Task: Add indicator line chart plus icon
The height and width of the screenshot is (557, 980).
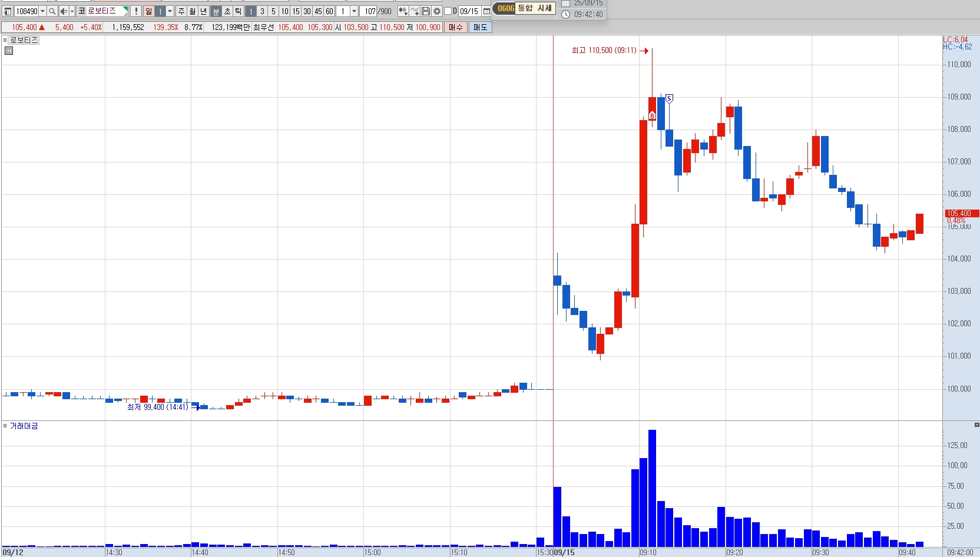Action: (414, 11)
